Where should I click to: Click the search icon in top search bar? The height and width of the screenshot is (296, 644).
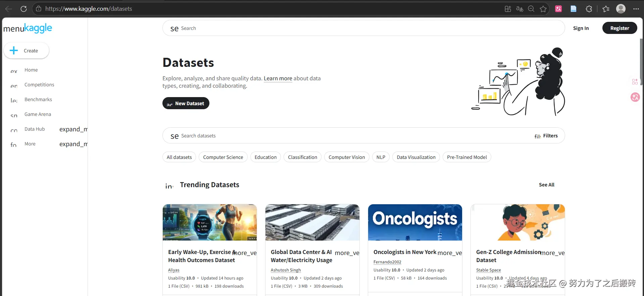click(174, 29)
